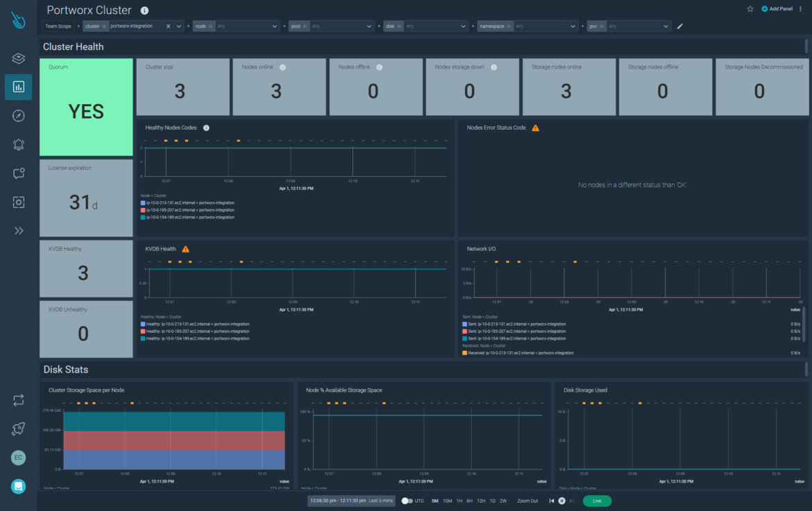
Task: Select the 2W time range
Action: click(503, 501)
